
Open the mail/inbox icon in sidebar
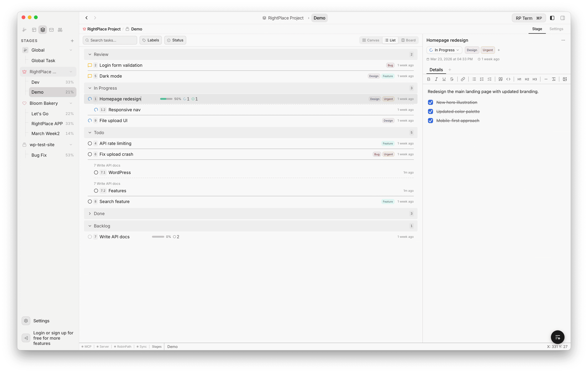(x=52, y=30)
